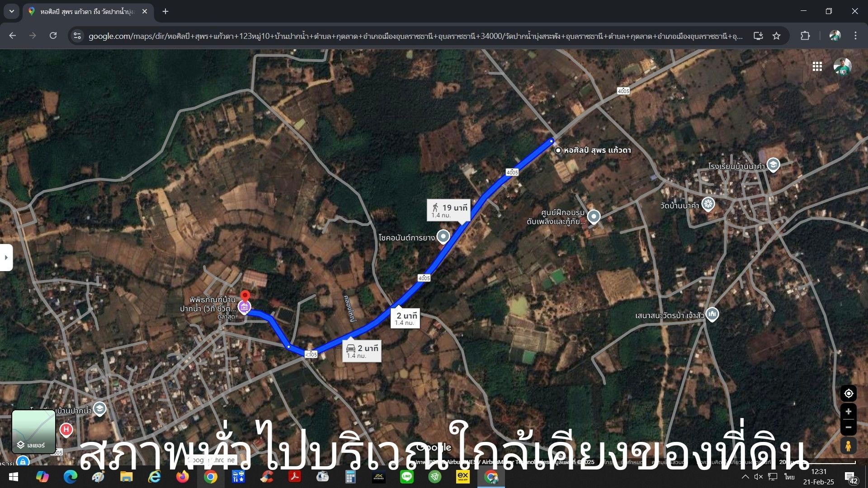This screenshot has height=488, width=868.
Task: Open LINE app from taskbar
Action: [x=406, y=477]
